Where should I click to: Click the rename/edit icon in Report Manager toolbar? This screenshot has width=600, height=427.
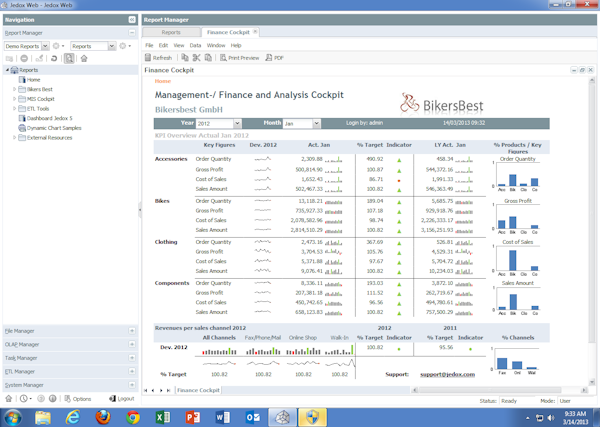39,59
